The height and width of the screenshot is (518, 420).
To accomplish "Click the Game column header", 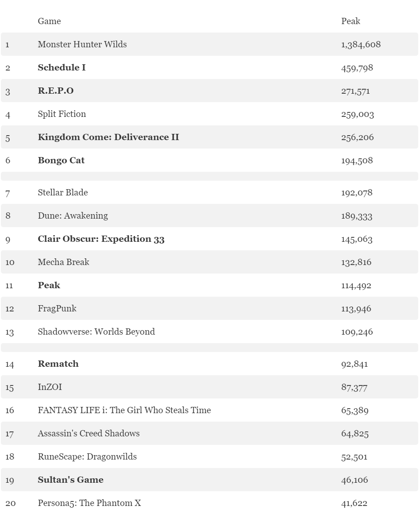I will pyautogui.click(x=49, y=21).
